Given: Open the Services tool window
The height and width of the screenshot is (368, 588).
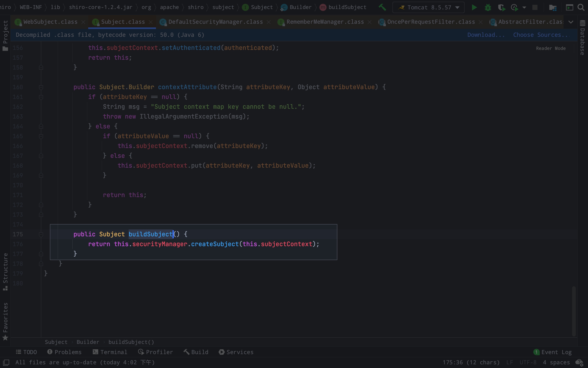Looking at the screenshot, I should click(236, 352).
